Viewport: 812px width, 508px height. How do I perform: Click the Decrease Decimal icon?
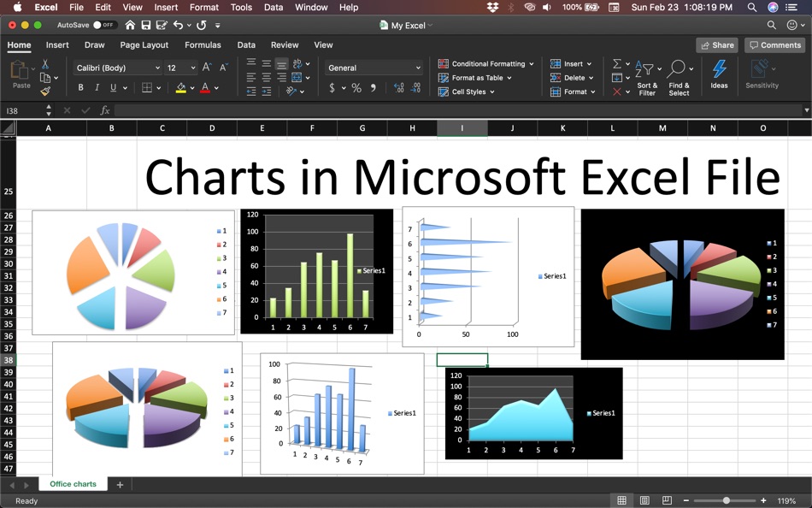click(x=416, y=87)
